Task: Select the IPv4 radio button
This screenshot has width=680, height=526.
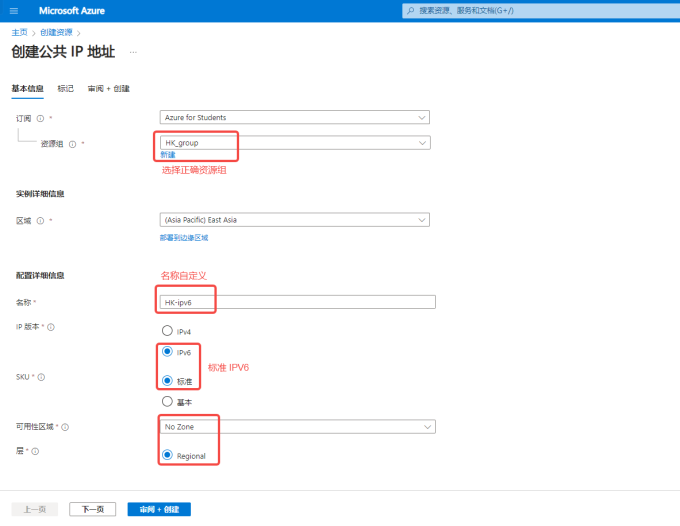Action: (x=167, y=331)
